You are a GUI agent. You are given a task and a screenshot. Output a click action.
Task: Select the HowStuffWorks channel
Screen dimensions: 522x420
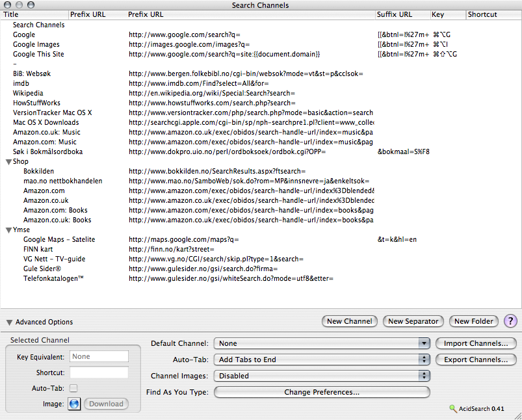coord(36,103)
